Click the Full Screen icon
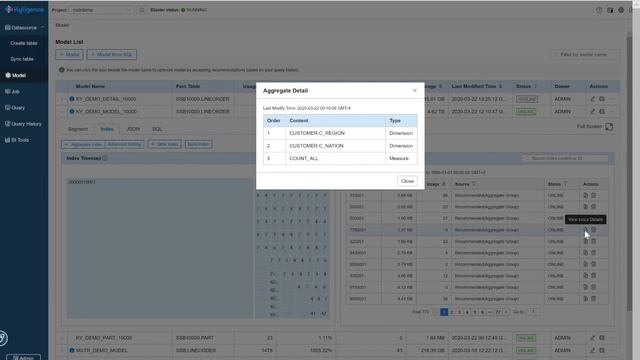Image resolution: width=640 pixels, height=360 pixels. (x=609, y=127)
